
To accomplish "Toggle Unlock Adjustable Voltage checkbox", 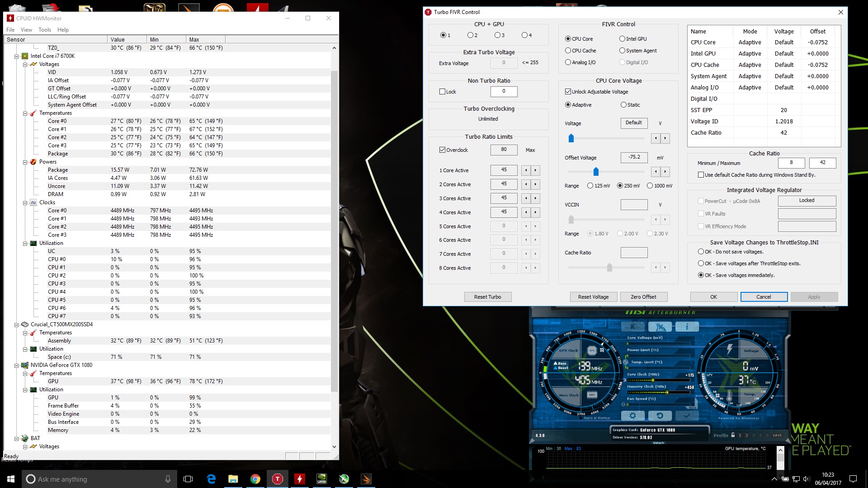I will click(x=568, y=92).
